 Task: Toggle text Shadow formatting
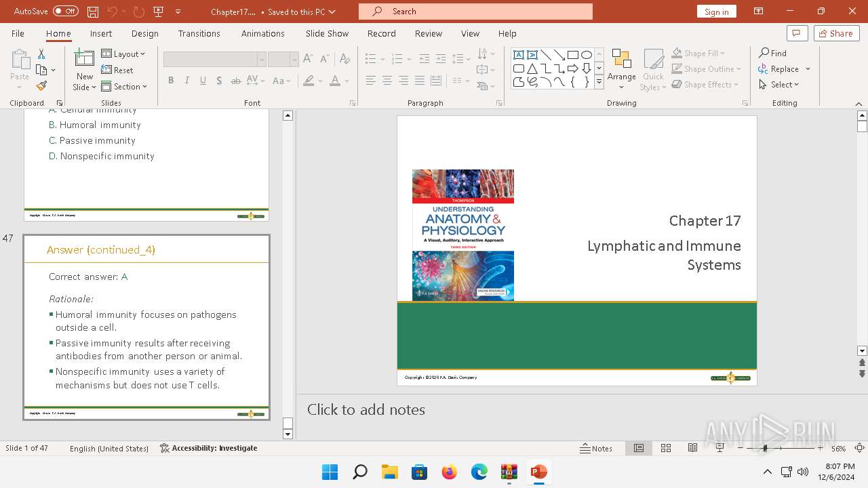click(x=218, y=81)
